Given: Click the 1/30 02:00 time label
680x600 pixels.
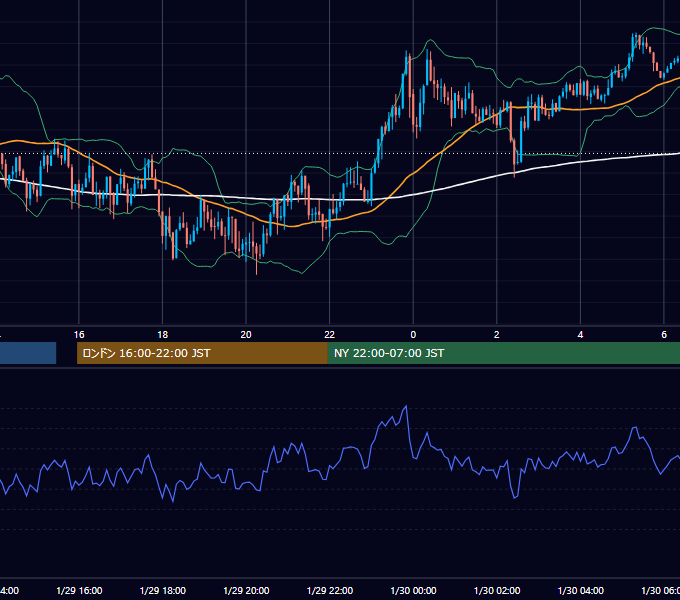Looking at the screenshot, I should pyautogui.click(x=497, y=590).
